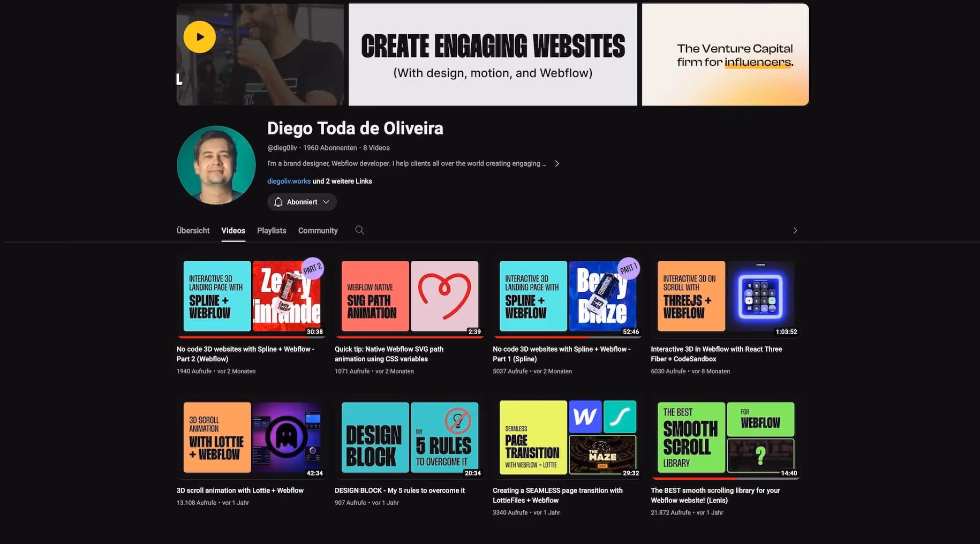The width and height of the screenshot is (980, 544).
Task: Click the '8 Videos' count text
Action: click(376, 148)
